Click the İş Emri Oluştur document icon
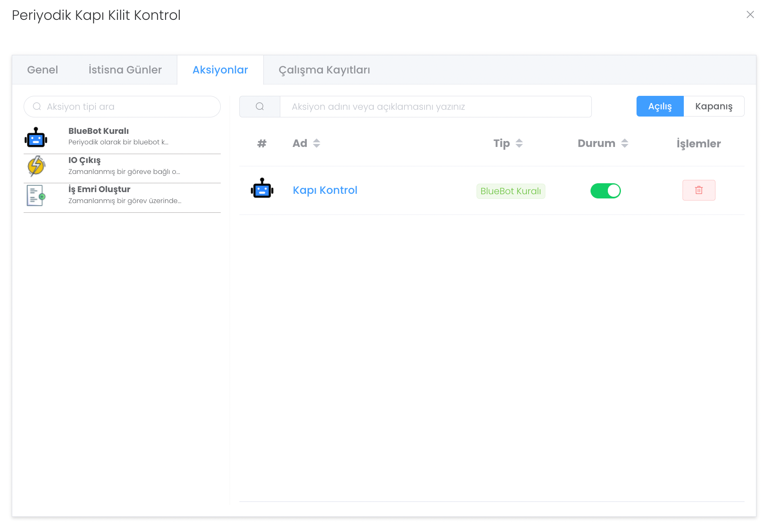The width and height of the screenshot is (764, 532). 36,195
